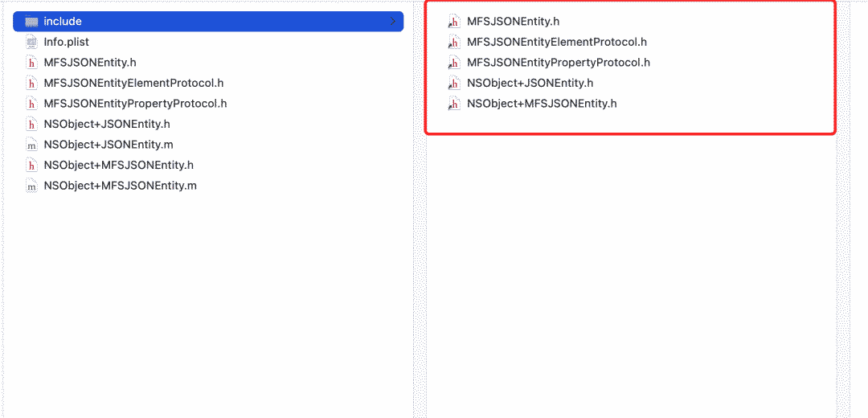Click the NSObject+MFSJSONEntity.h alias icon in right column
Viewport: 868px width, 418px height.
[454, 104]
